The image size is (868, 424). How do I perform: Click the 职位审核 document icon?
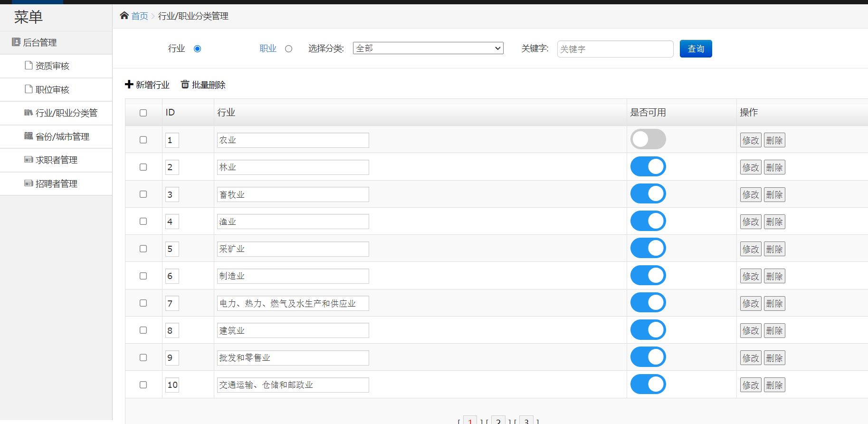coord(29,89)
